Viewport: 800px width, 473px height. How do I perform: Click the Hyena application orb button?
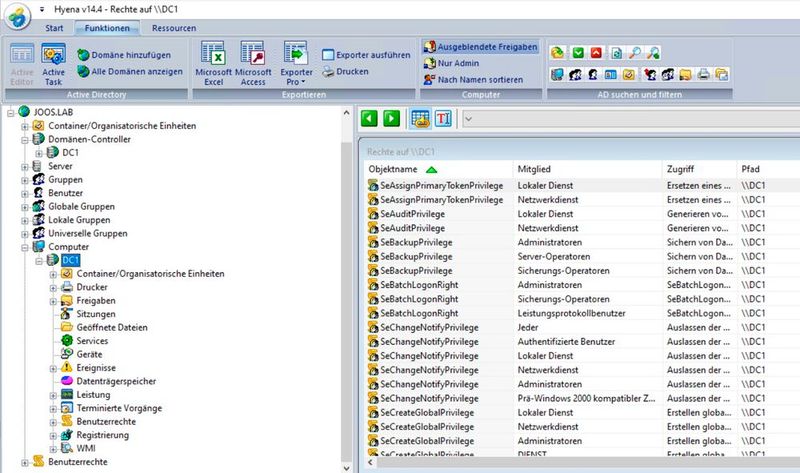click(x=18, y=16)
